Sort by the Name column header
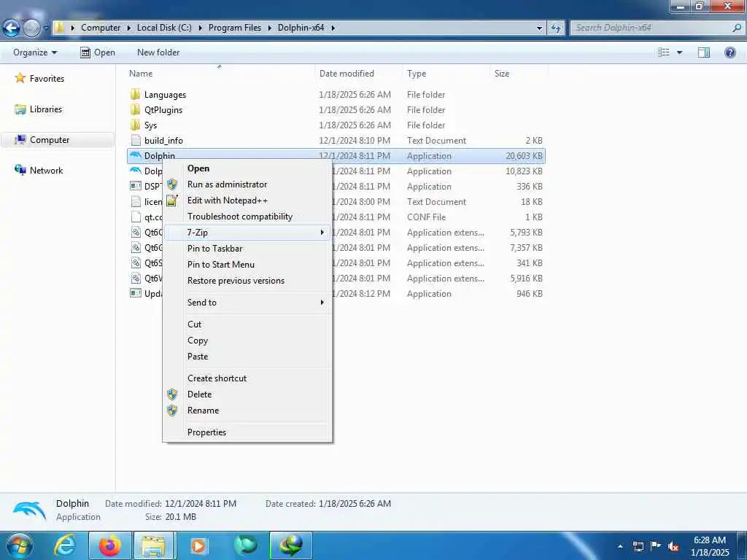Screen dimensions: 747x560 (141, 74)
